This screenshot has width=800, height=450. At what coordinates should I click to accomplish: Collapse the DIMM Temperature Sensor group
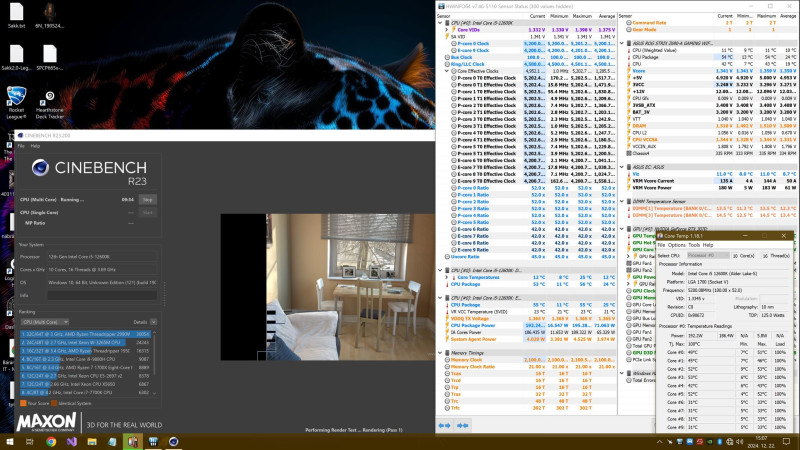pyautogui.click(x=622, y=202)
